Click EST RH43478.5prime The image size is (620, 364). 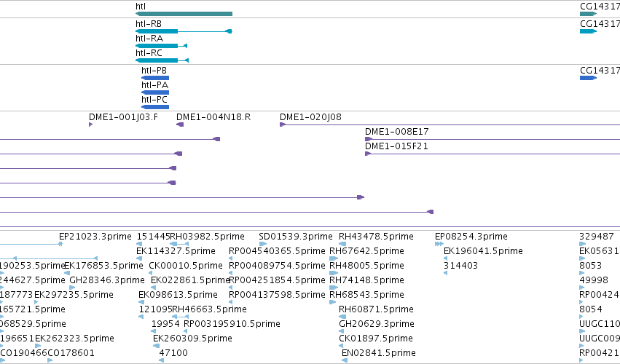click(x=376, y=237)
